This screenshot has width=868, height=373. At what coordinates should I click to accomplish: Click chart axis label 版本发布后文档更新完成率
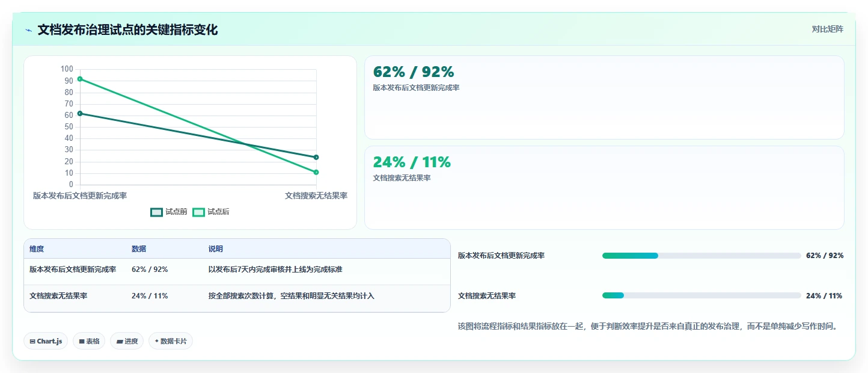tap(80, 196)
